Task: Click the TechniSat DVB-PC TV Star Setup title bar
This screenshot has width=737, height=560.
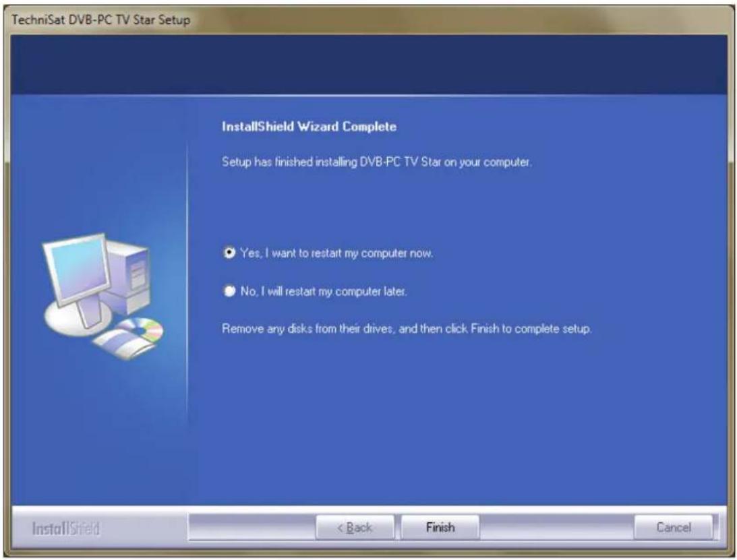Action: 368,20
